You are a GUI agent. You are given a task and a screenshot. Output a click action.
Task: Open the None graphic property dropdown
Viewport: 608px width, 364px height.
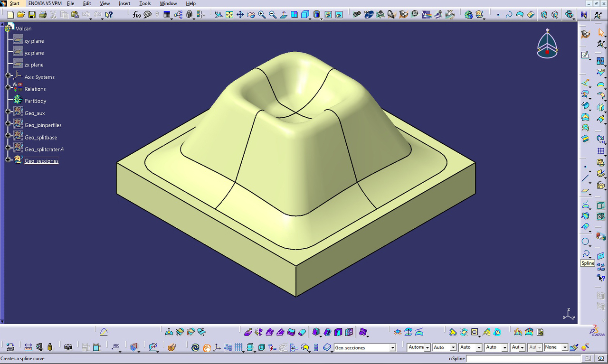coord(565,348)
